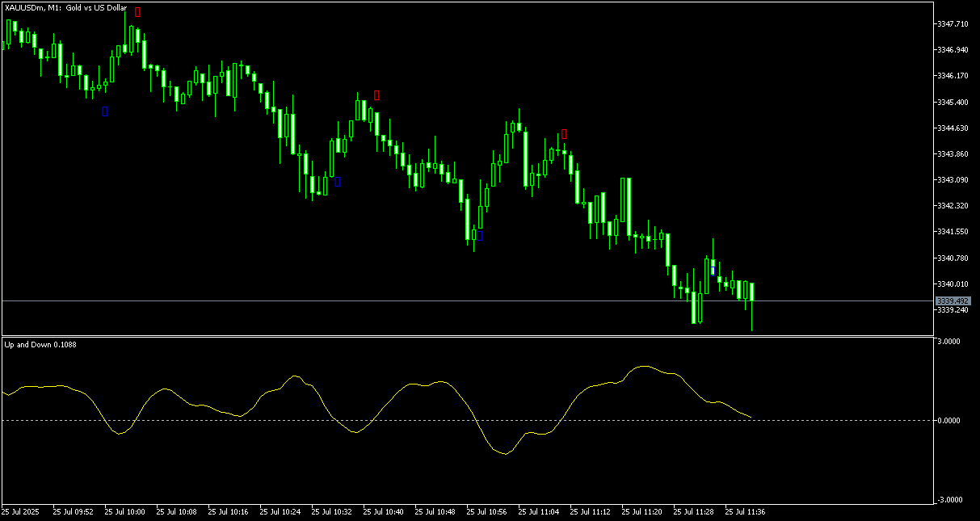Click the indicator scale value 3.0000
This screenshot has height=521, width=980.
tap(950, 342)
